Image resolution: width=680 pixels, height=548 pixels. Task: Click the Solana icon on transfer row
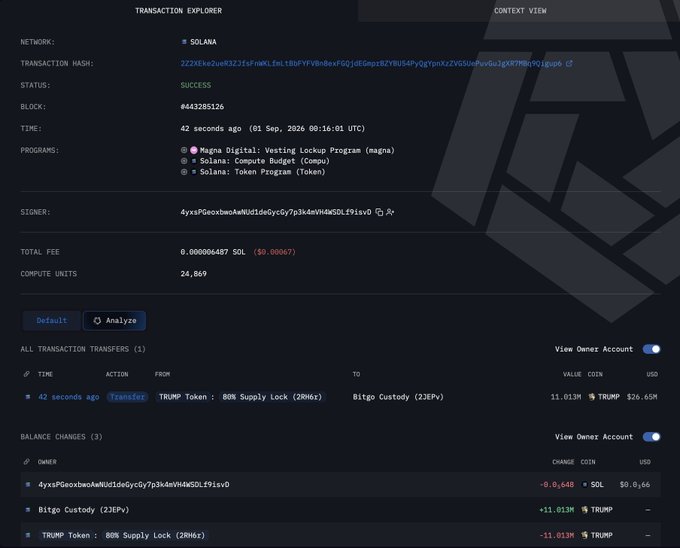[28, 397]
